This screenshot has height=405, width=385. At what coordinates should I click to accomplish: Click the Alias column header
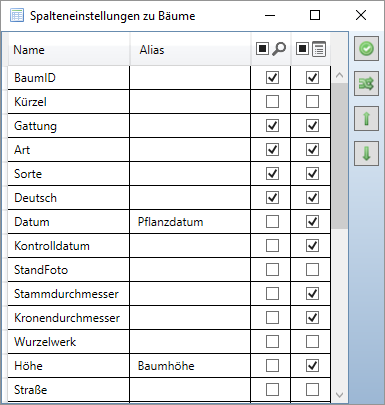[x=190, y=50]
